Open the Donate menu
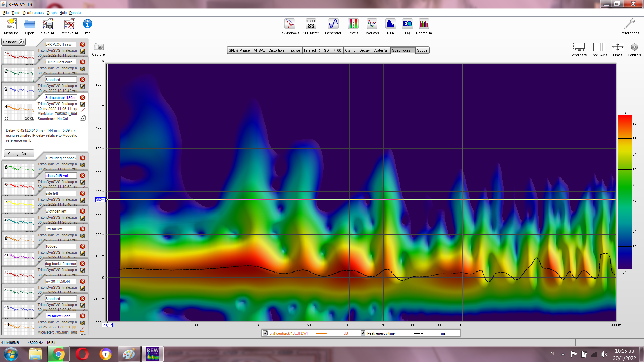Image resolution: width=644 pixels, height=362 pixels. 75,13
